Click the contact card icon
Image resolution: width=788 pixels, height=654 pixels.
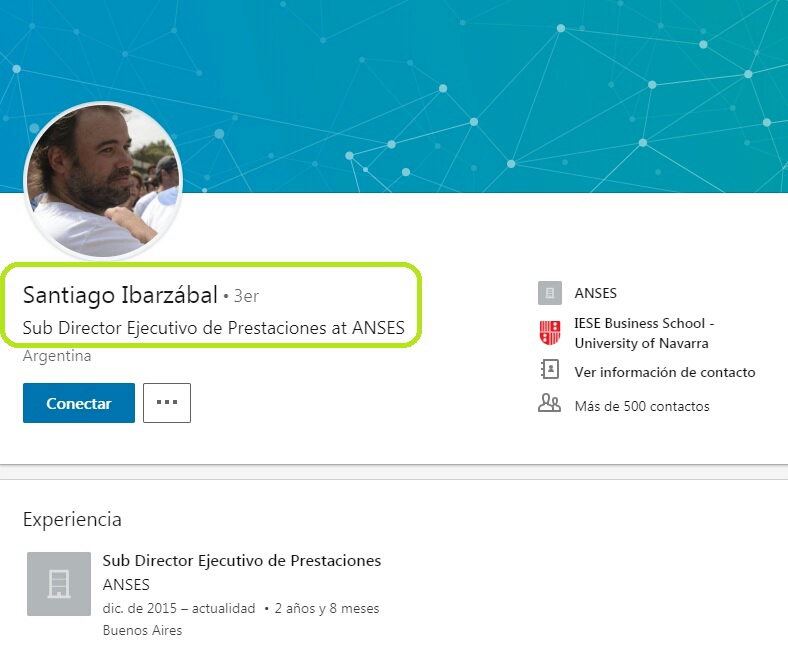coord(549,371)
